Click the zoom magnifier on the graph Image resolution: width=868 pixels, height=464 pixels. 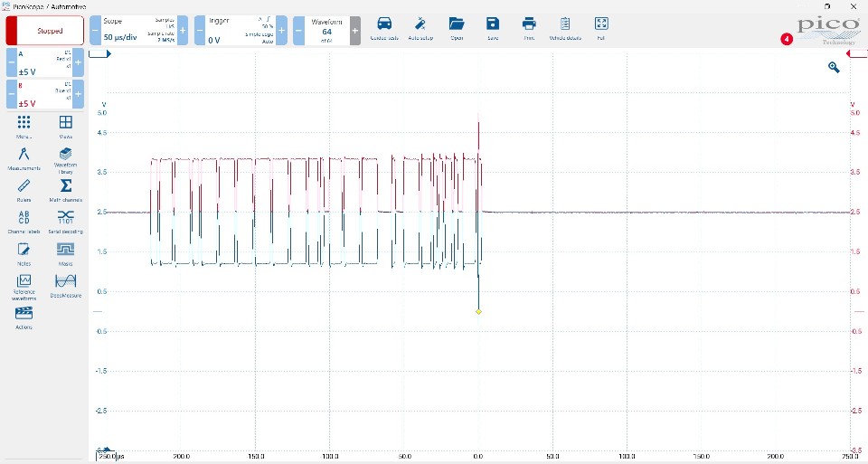click(x=834, y=68)
